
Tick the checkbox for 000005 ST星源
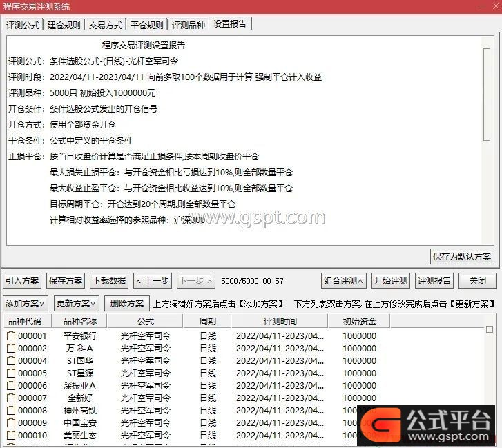[11, 373]
